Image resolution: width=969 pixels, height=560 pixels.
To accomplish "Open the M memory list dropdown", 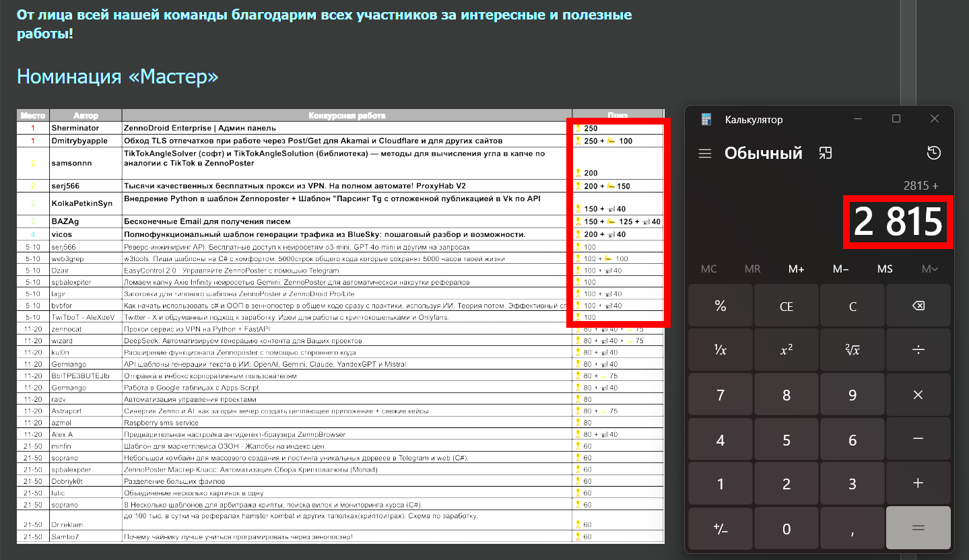I will pos(929,269).
